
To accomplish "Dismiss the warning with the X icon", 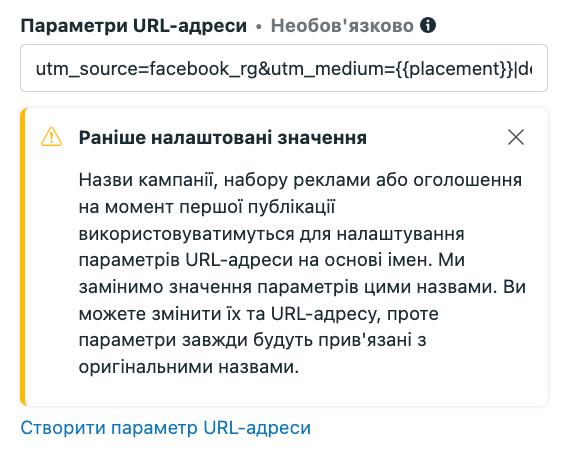I will click(516, 137).
